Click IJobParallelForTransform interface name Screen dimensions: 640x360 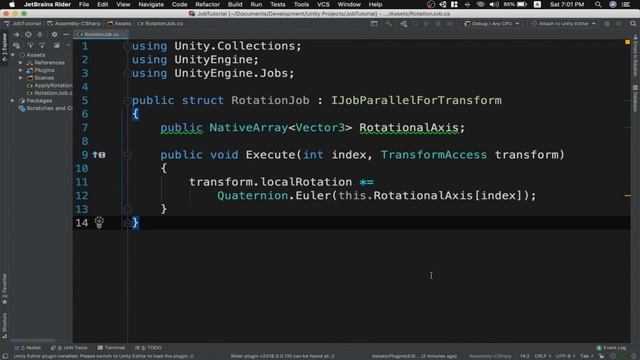coord(416,100)
